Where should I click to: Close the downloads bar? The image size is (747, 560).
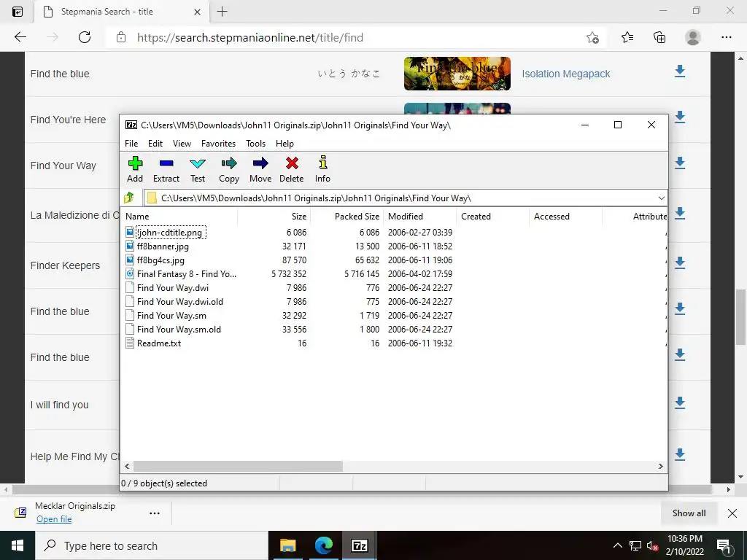pos(732,513)
